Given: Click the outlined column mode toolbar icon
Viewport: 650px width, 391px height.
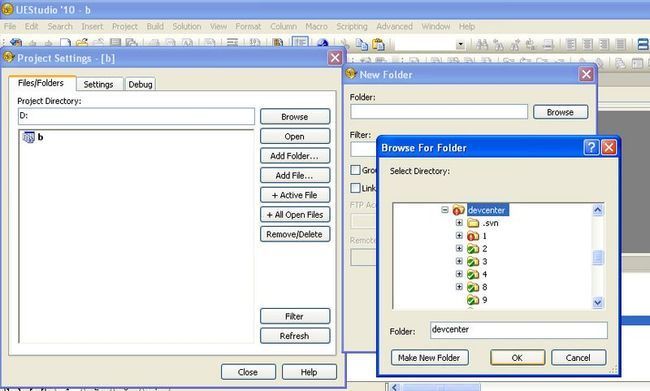Looking at the screenshot, I should tap(300, 42).
